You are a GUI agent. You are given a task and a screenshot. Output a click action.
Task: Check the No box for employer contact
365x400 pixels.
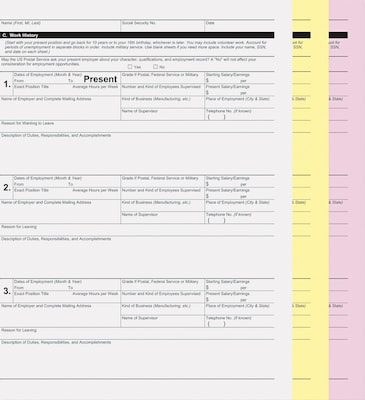pyautogui.click(x=155, y=67)
